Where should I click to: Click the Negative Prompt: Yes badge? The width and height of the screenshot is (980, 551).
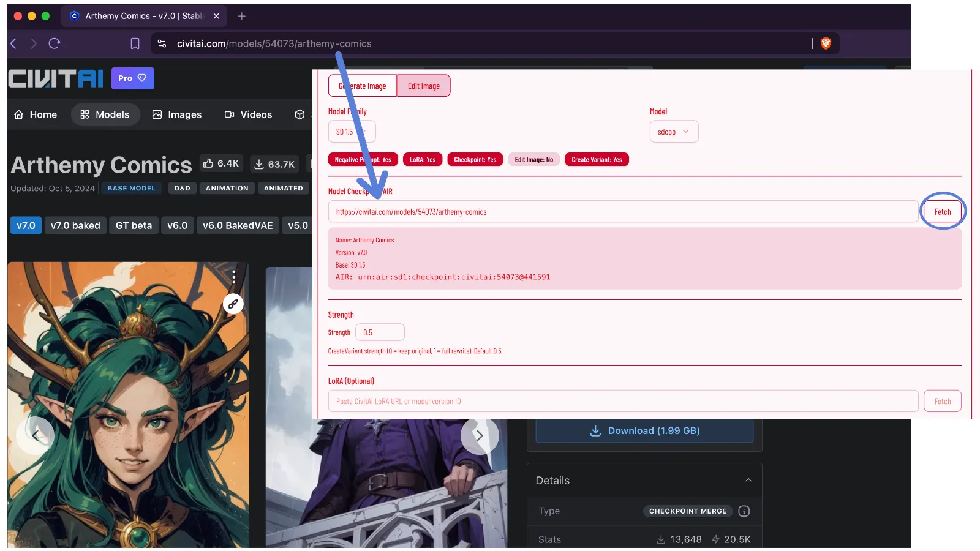point(363,160)
